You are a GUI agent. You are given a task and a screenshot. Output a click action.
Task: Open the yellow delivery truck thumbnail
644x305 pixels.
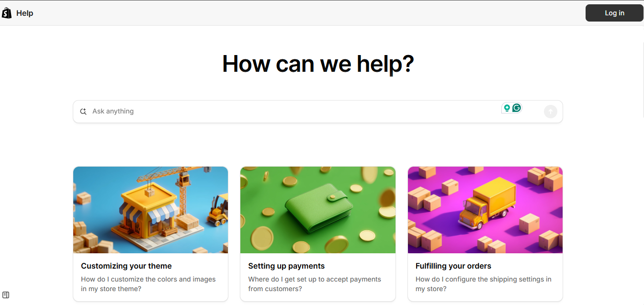(485, 210)
